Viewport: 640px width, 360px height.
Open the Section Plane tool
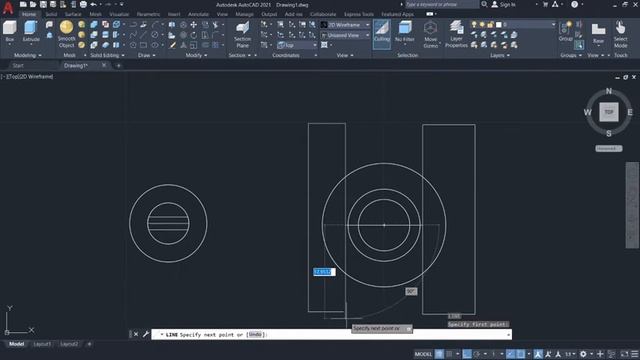242,33
